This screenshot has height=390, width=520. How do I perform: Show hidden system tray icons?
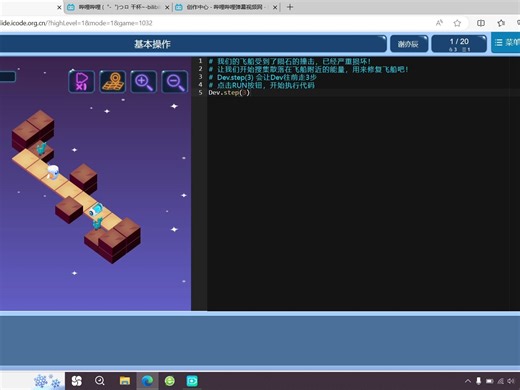pos(468,381)
